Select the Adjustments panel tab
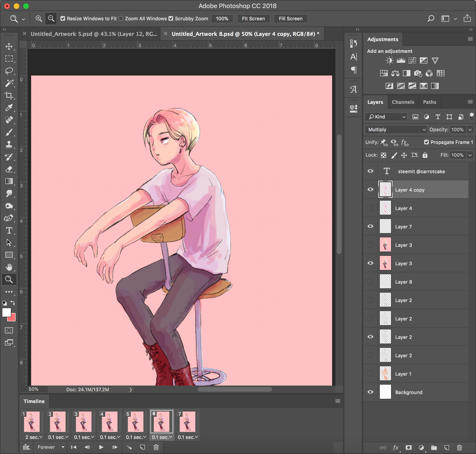The image size is (476, 454). (383, 39)
